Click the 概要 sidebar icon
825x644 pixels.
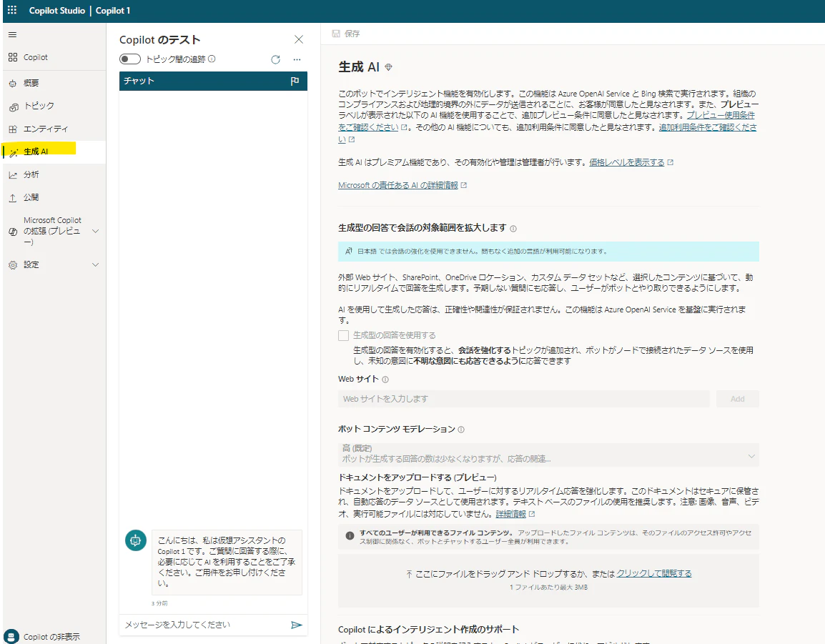[13, 83]
